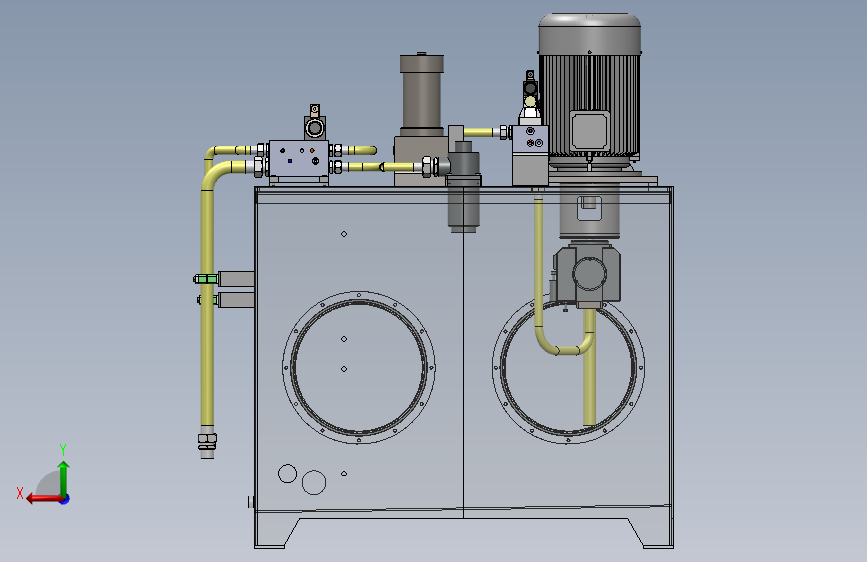
Task: Select the smaller circle at the tank's lower left
Action: (x=288, y=473)
